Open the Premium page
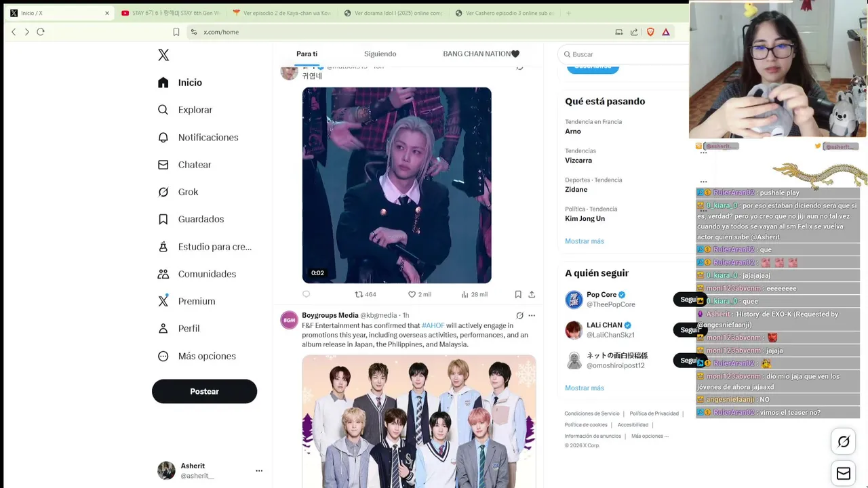 click(x=186, y=301)
